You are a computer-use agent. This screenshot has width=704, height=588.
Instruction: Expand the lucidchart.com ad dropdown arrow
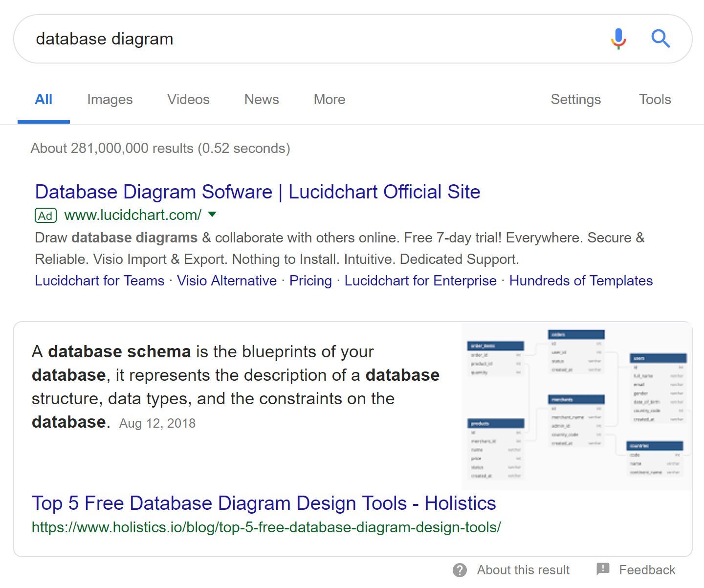pos(212,215)
